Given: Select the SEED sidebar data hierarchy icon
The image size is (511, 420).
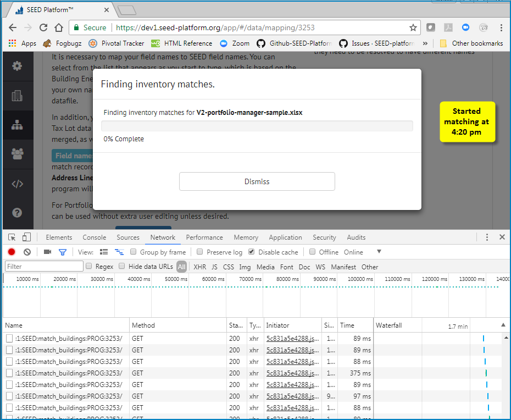Looking at the screenshot, I should 17,125.
